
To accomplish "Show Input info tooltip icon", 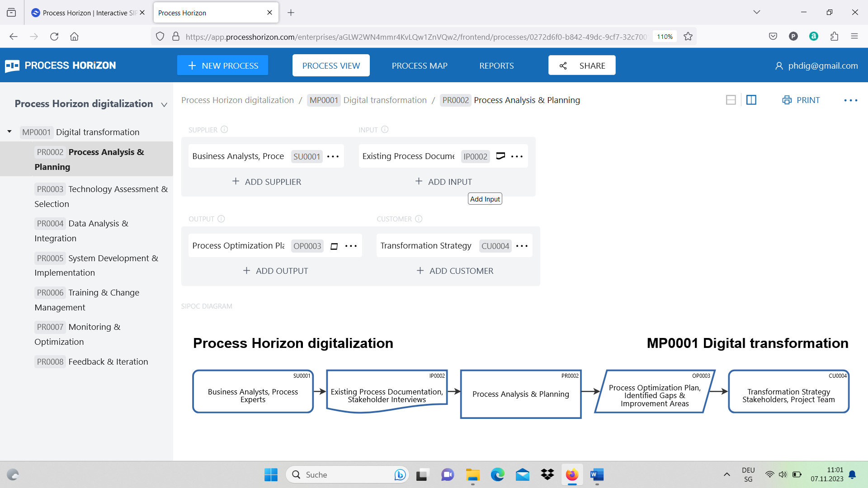I will (x=385, y=130).
